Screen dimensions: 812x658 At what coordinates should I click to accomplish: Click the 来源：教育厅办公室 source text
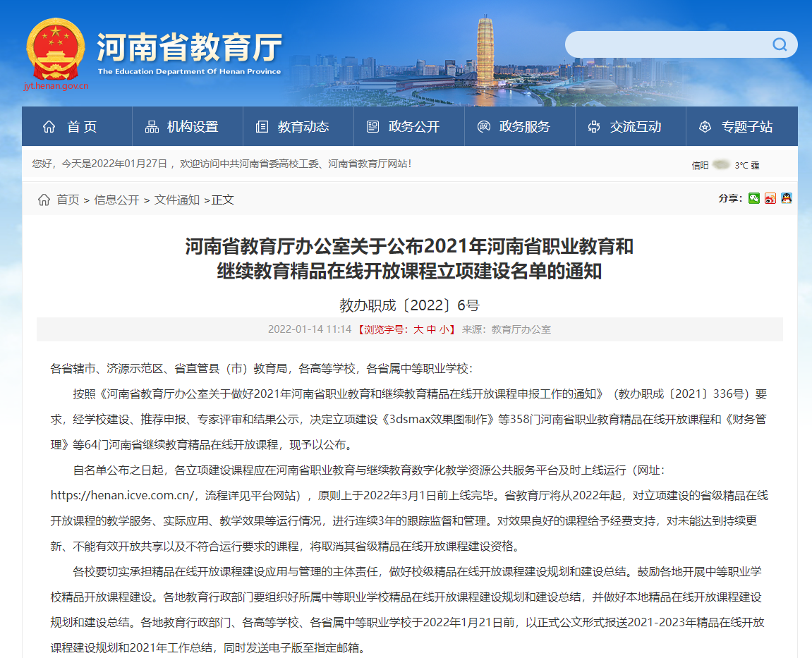pos(507,330)
